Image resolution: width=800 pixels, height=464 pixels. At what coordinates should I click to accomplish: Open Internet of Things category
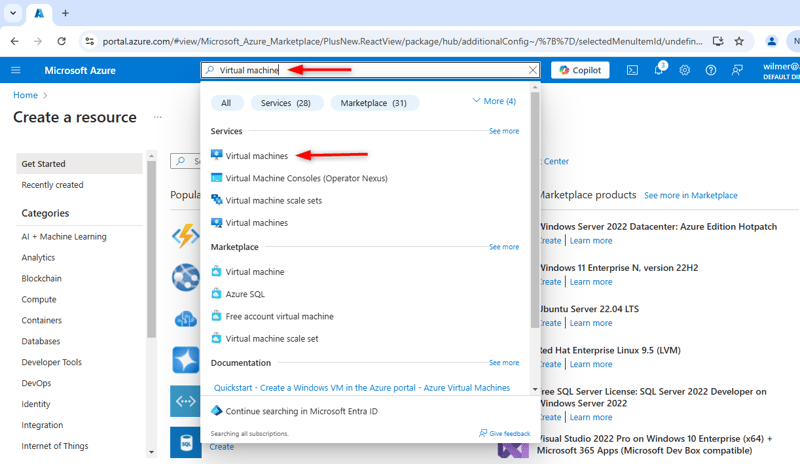[x=55, y=446]
